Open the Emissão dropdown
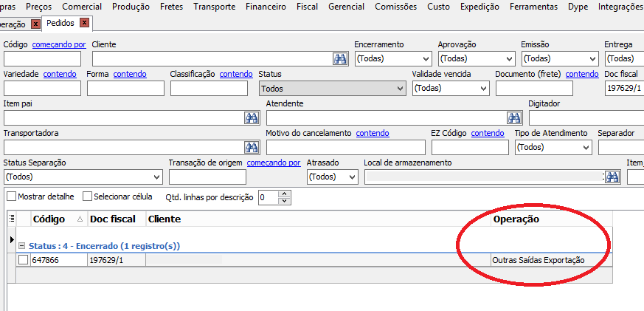Screen dimensions: 644x311 560,59
